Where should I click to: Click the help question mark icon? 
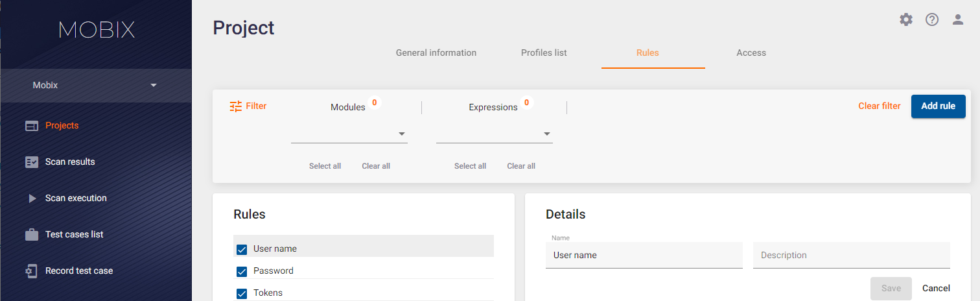pyautogui.click(x=932, y=19)
